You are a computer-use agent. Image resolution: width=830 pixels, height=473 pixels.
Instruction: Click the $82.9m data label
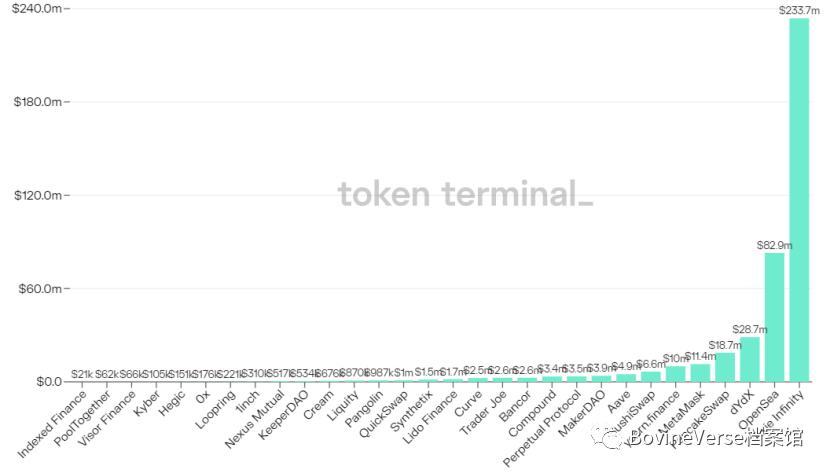click(x=774, y=245)
